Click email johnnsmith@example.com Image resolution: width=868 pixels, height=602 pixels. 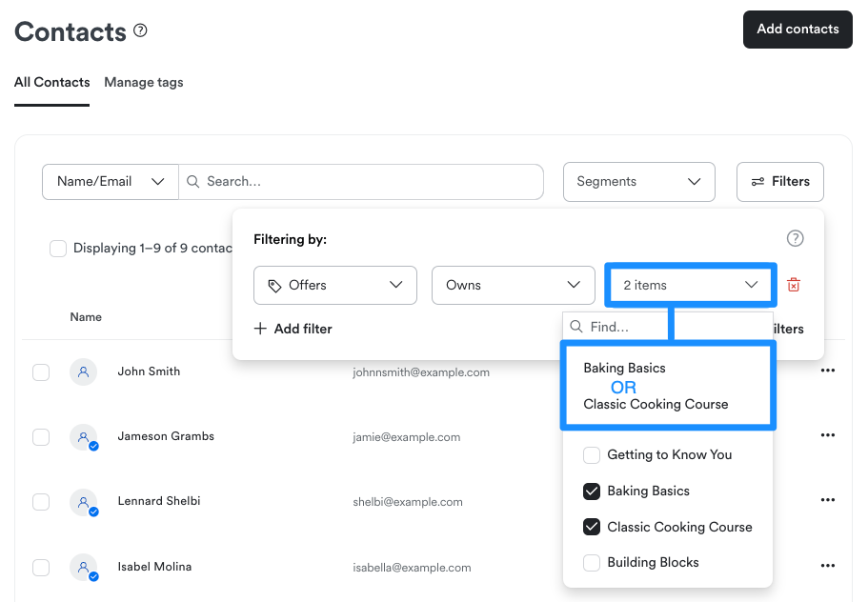(x=421, y=372)
